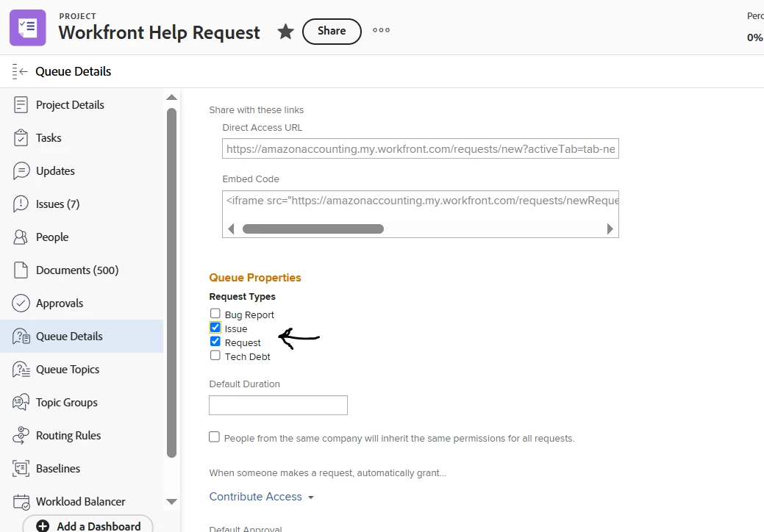The width and height of the screenshot is (764, 532).
Task: Click the sidebar vertical scrollbar thumb
Action: 171,283
